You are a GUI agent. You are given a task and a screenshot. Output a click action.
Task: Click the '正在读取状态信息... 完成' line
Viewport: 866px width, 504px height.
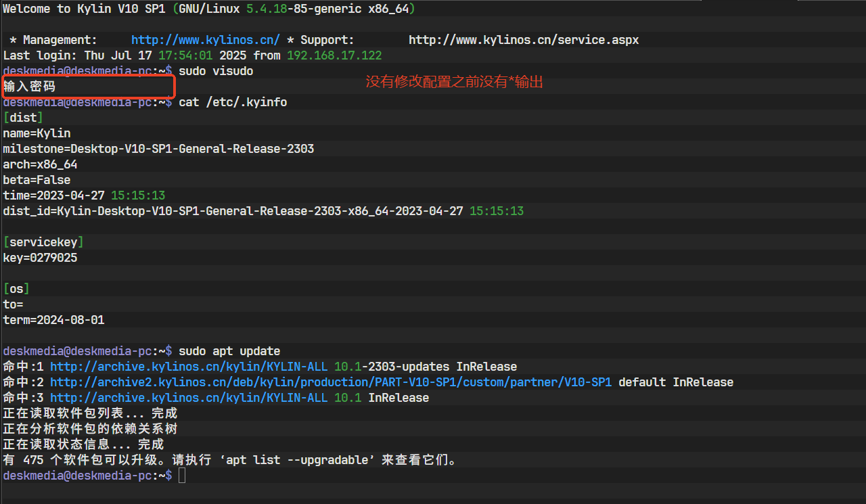[x=83, y=444]
